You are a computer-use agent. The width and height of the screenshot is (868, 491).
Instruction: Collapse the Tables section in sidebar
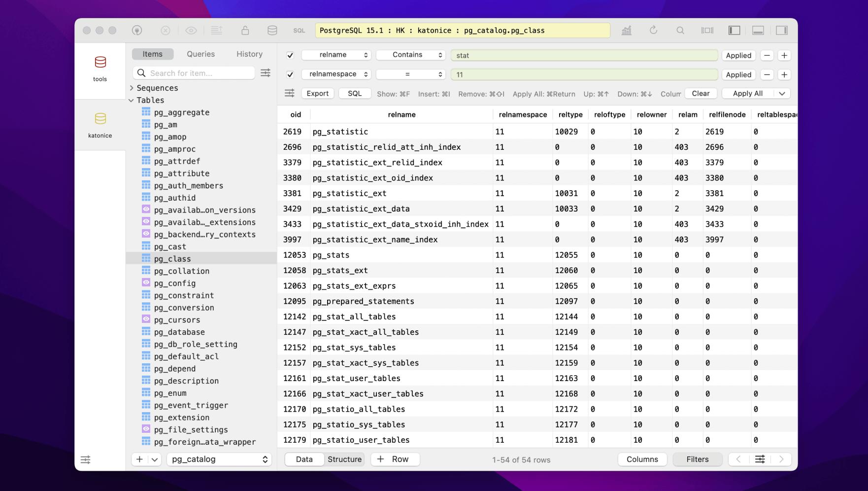tap(131, 100)
